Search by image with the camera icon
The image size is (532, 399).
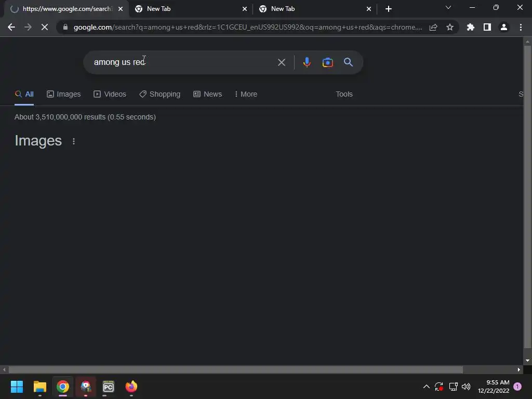coord(327,62)
